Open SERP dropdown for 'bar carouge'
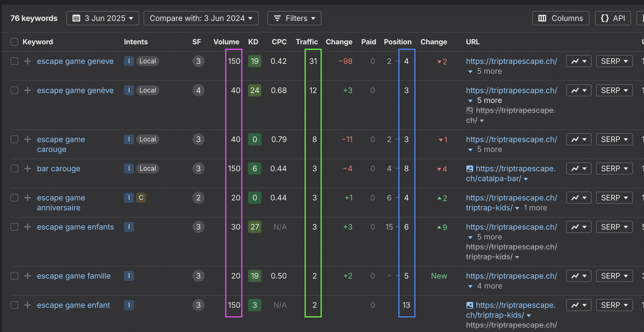The width and height of the screenshot is (644, 332). (614, 168)
